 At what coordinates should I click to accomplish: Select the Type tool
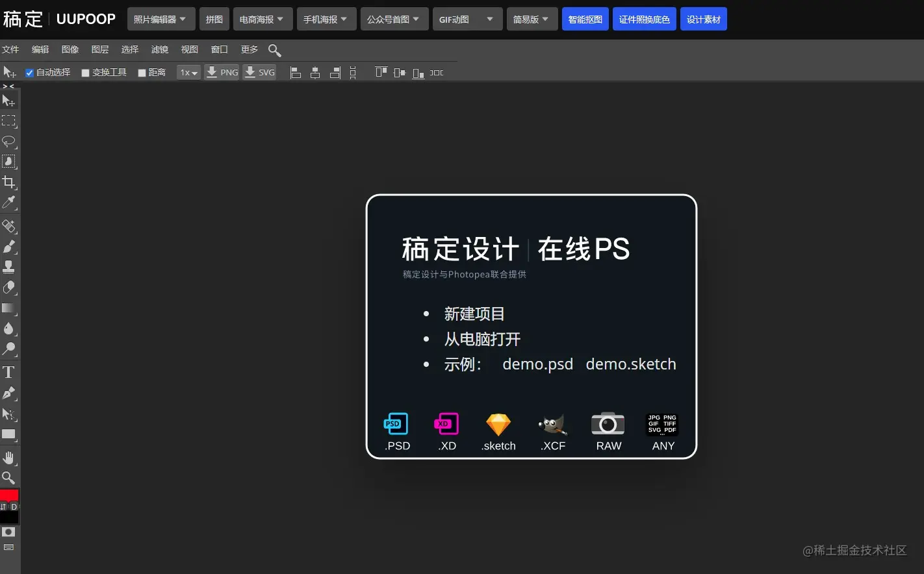coord(8,372)
